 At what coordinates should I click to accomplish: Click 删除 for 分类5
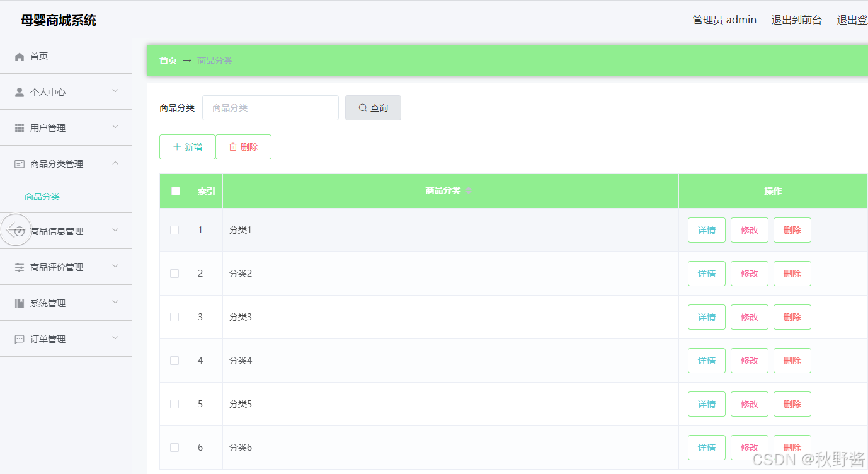click(x=792, y=404)
